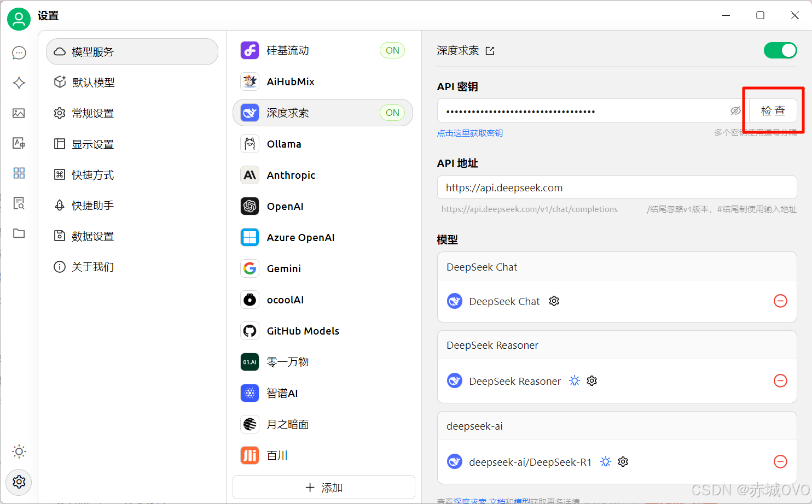
Task: Open settings gear for deepseek-ai/DeepSeek-R1 model
Action: point(623,462)
